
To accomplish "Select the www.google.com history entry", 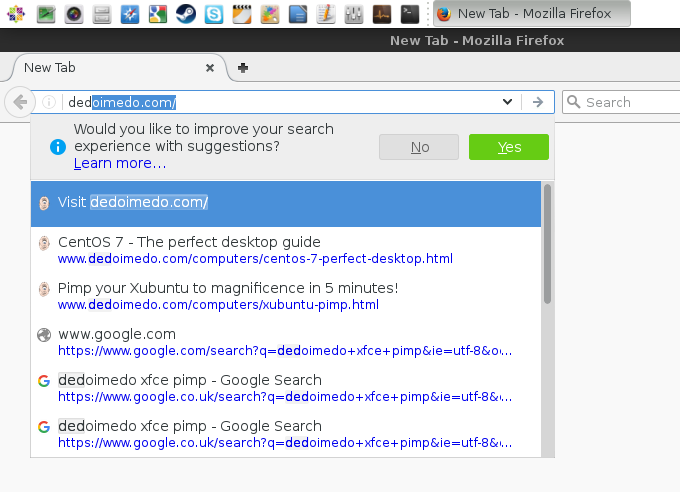I will click(286, 342).
